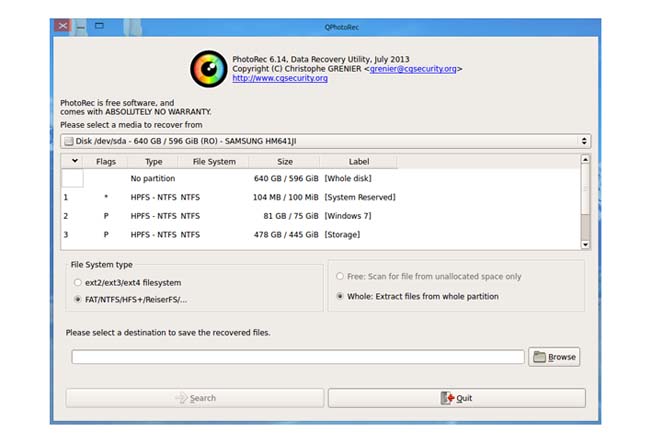Screen dimensions: 652x443
Task: Click the 81 GB / 75 GiB size cell
Action: (x=291, y=216)
